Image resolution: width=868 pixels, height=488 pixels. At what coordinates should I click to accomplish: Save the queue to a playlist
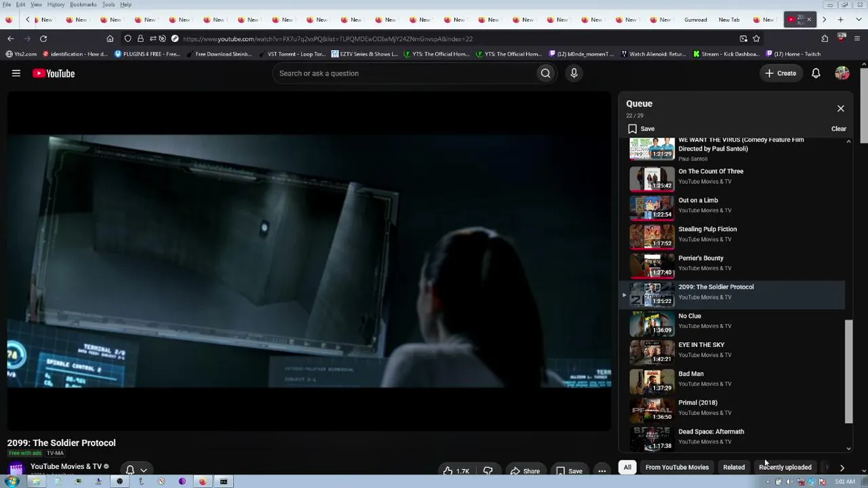coord(642,129)
